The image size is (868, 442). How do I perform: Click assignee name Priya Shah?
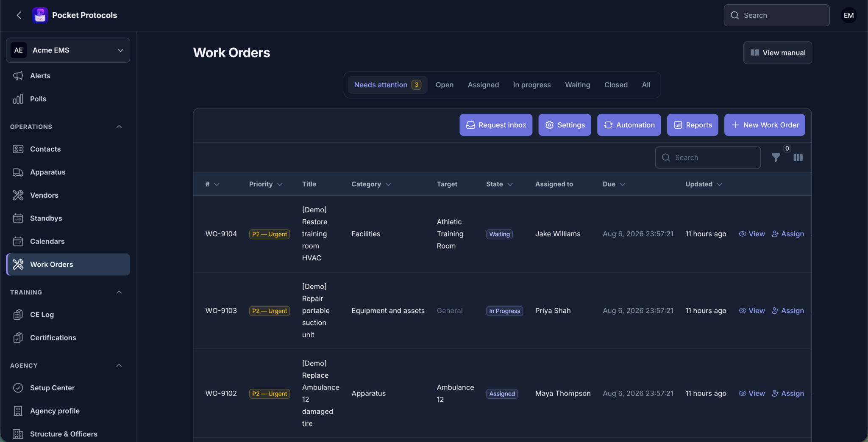tap(553, 311)
